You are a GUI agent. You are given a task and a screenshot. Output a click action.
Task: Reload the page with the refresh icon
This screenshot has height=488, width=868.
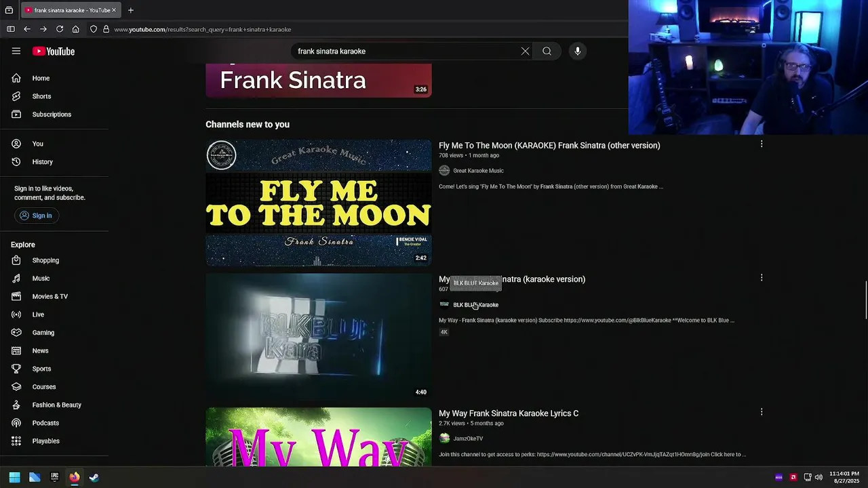(x=60, y=29)
